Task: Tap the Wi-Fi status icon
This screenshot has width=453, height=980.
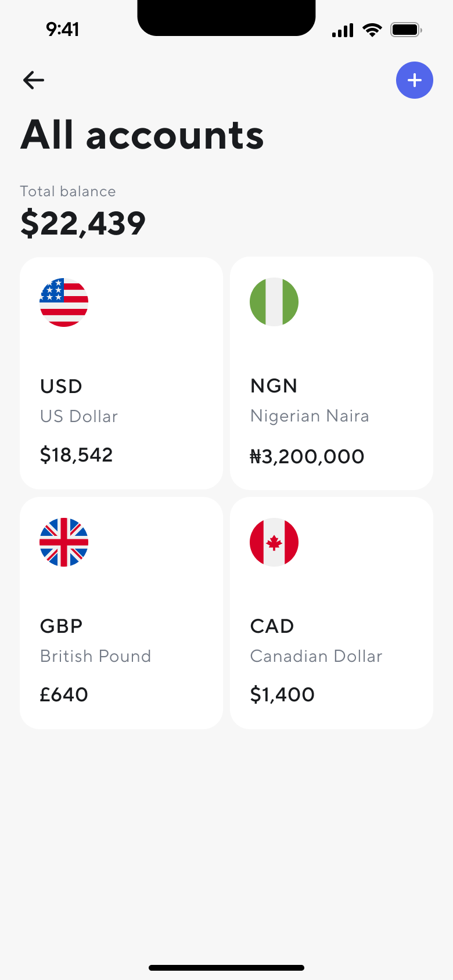Action: [x=372, y=30]
